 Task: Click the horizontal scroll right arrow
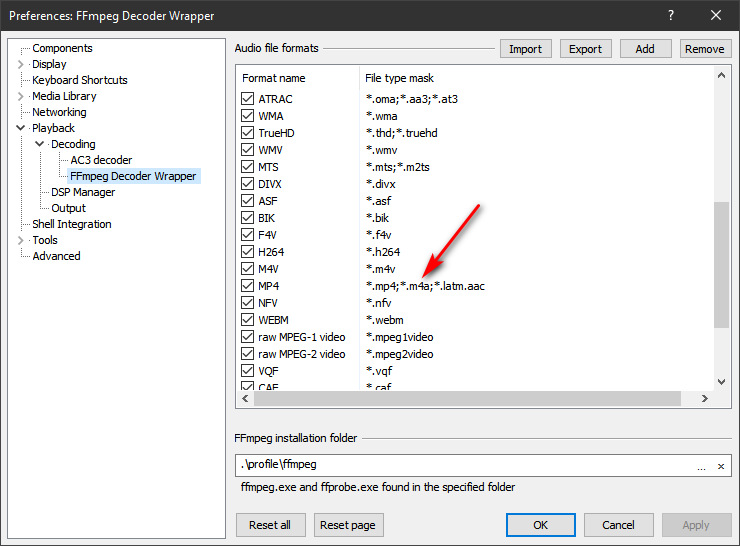(704, 398)
